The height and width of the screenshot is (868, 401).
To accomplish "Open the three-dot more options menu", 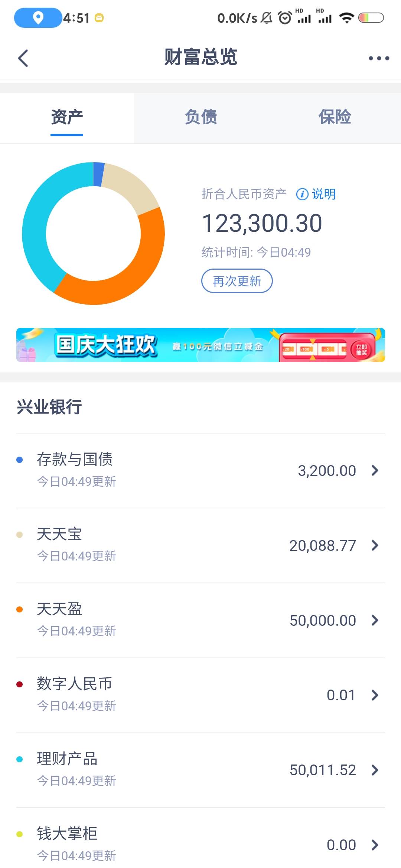I will 379,58.
